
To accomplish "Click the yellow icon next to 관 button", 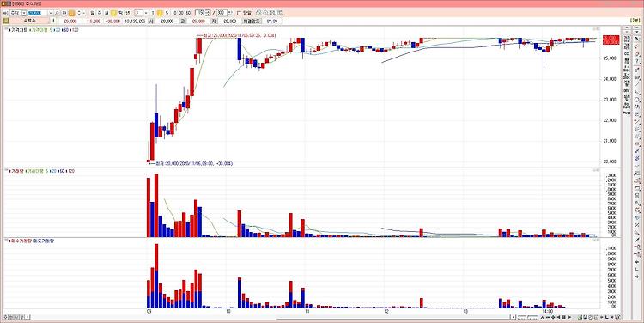I will (71, 13).
